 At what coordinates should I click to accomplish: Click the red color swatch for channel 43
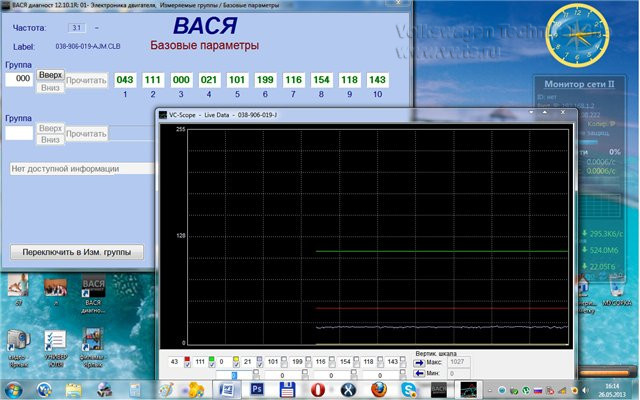pos(187,359)
